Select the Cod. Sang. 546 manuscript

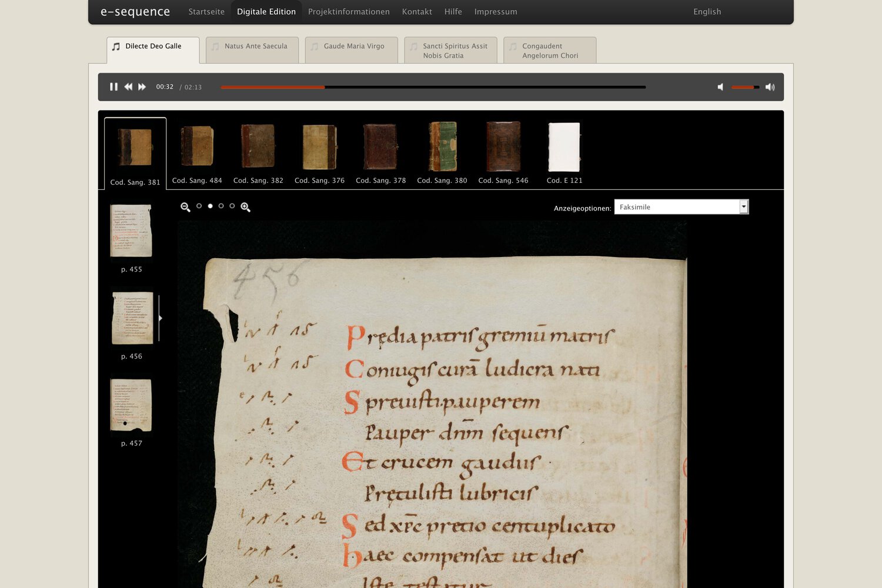click(503, 153)
